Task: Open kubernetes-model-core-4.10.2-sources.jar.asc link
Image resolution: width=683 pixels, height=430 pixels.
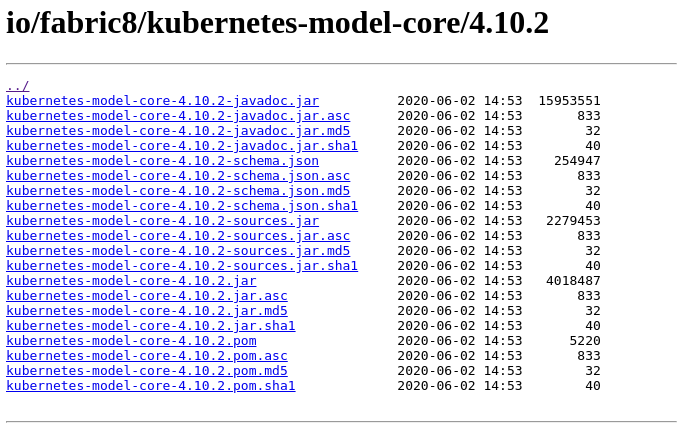Action: point(178,236)
